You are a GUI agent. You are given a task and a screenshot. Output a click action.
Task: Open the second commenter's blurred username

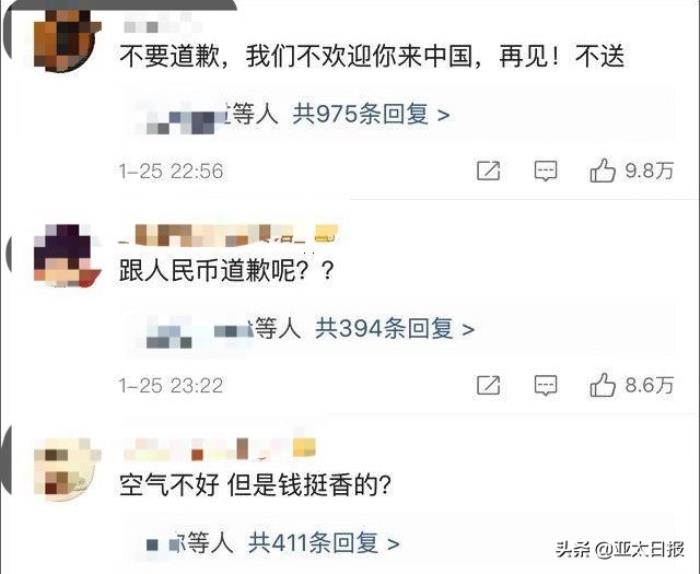(x=229, y=235)
